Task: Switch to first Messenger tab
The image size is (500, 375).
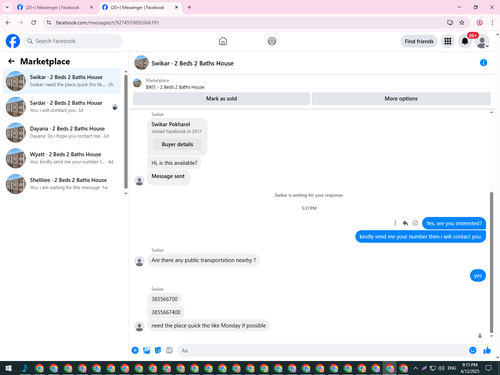Action: point(52,7)
